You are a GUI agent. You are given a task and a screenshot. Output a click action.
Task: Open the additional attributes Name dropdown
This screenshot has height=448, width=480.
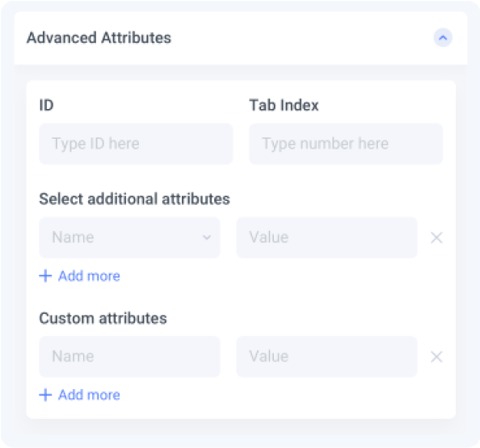(x=129, y=237)
